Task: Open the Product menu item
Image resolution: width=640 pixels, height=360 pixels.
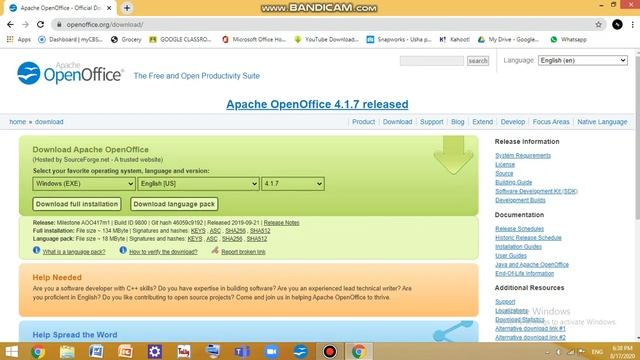Action: click(363, 122)
